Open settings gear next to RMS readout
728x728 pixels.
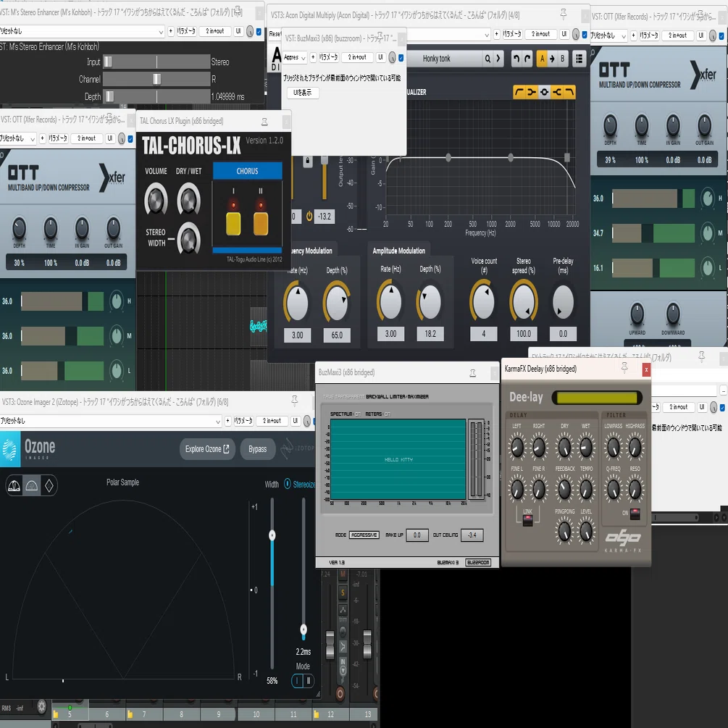click(x=42, y=706)
